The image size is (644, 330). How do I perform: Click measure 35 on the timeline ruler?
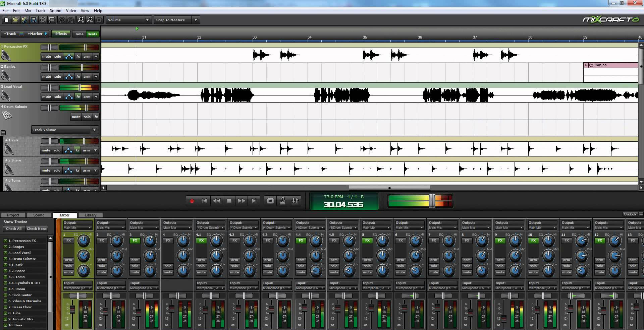coord(365,37)
